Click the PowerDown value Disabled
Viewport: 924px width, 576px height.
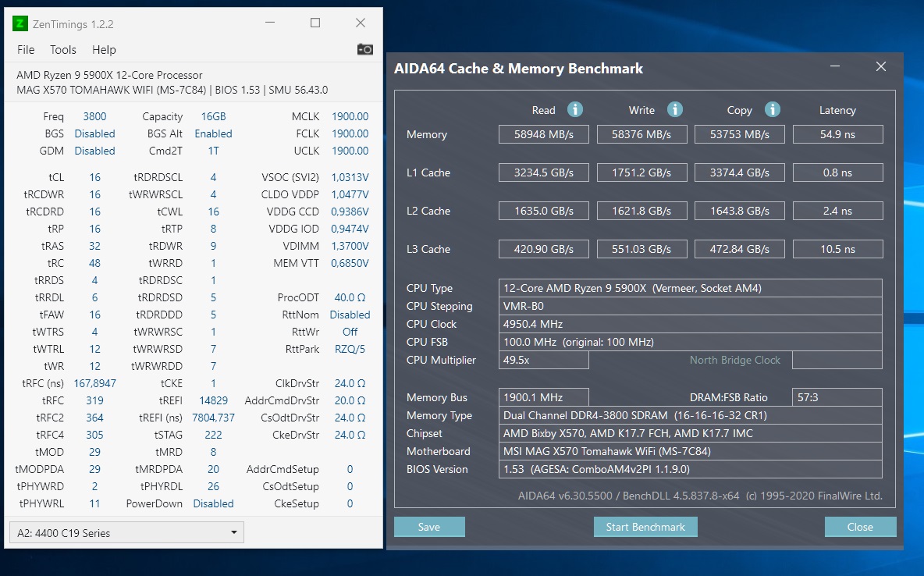[x=213, y=503]
